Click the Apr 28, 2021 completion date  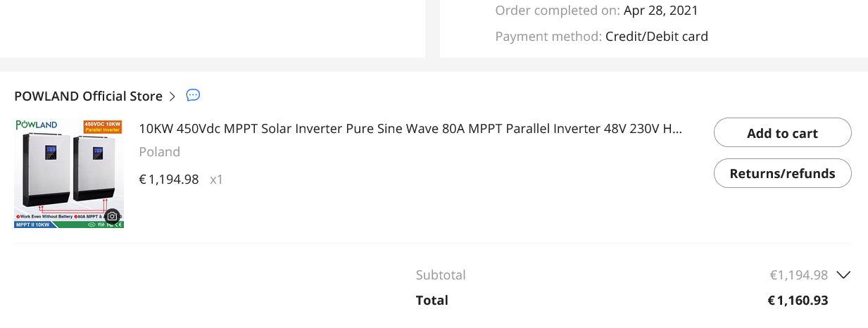pos(660,11)
